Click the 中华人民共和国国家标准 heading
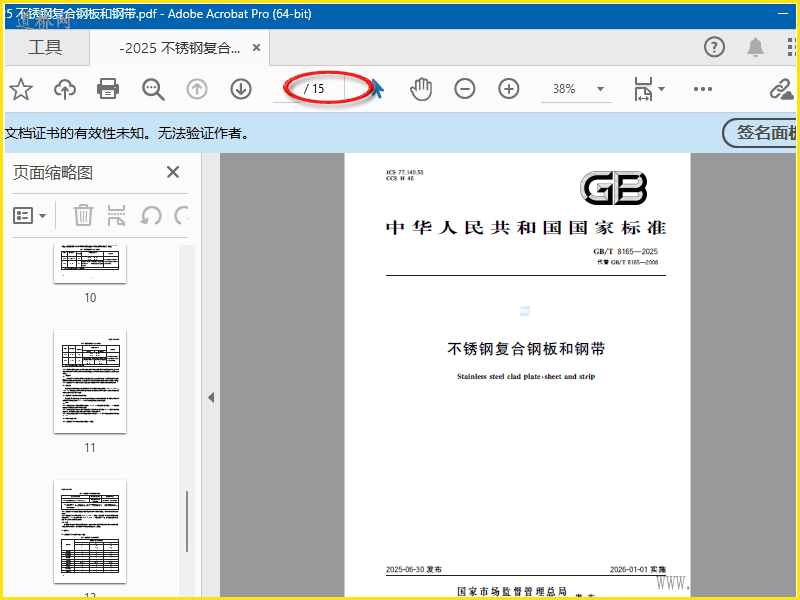This screenshot has width=800, height=600. (x=526, y=228)
